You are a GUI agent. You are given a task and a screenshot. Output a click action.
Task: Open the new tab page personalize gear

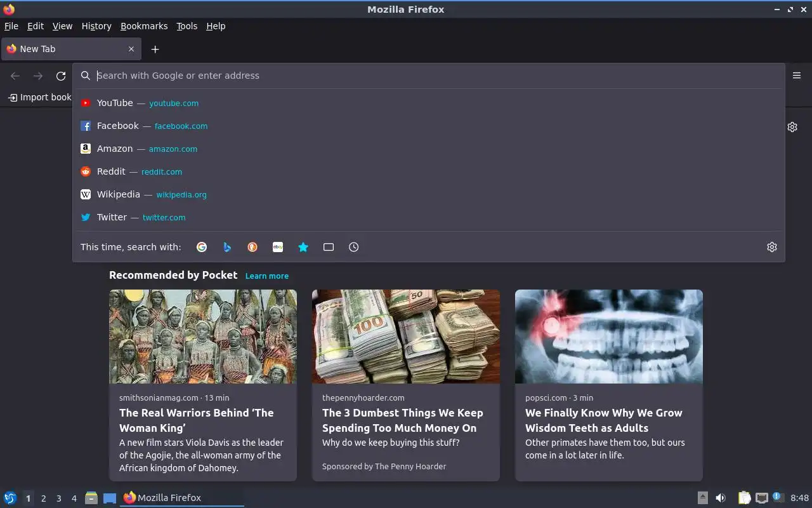tap(792, 127)
